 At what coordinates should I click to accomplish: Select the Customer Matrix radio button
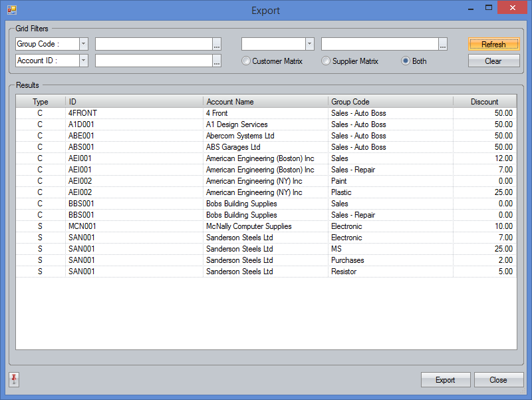click(x=247, y=61)
